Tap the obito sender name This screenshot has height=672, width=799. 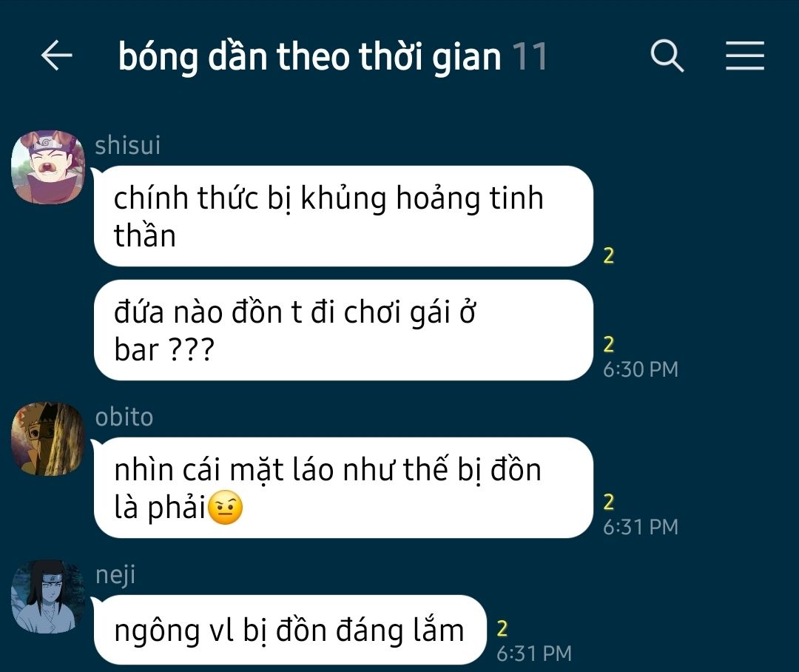tap(124, 417)
